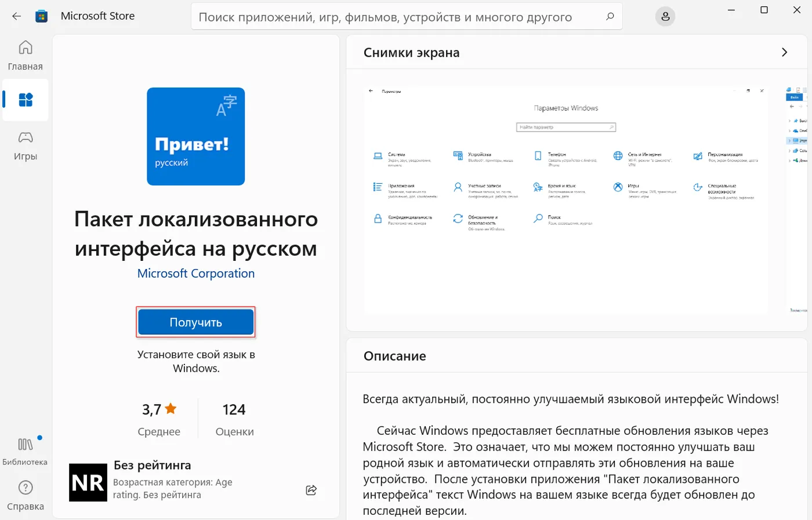This screenshot has height=520, width=812.
Task: Expand the Снимки экрана section chevron
Action: [x=784, y=52]
